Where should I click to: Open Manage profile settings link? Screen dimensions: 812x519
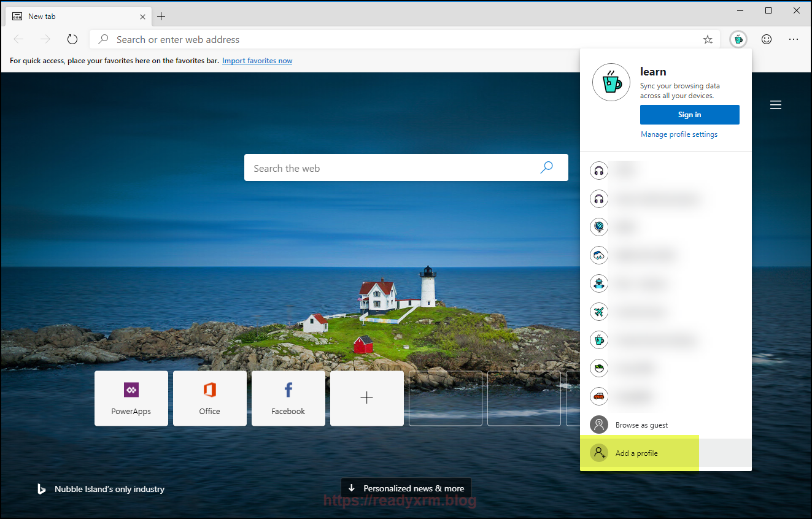[679, 134]
